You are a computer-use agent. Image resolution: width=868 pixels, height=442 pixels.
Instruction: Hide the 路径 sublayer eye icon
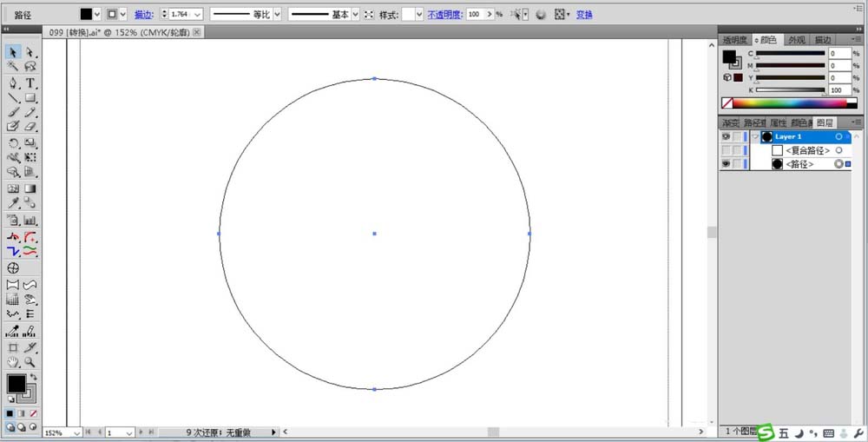pyautogui.click(x=726, y=164)
